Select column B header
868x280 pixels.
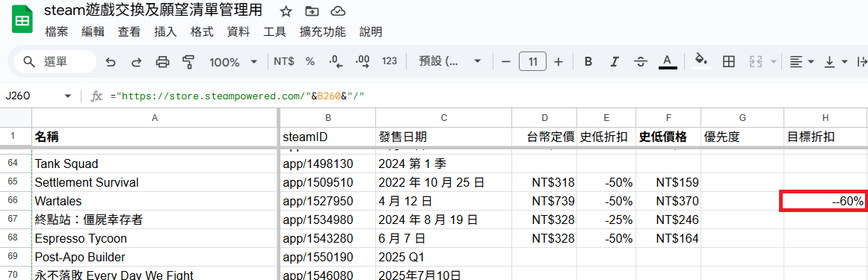point(328,117)
